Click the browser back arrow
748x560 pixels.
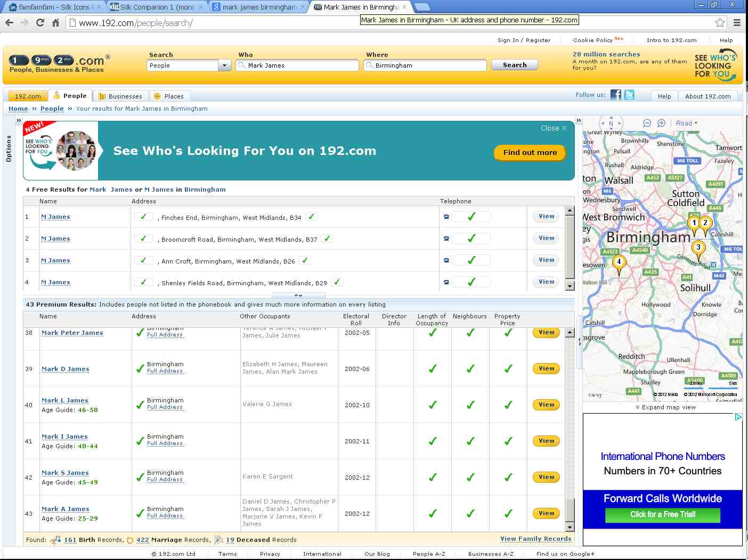click(9, 22)
